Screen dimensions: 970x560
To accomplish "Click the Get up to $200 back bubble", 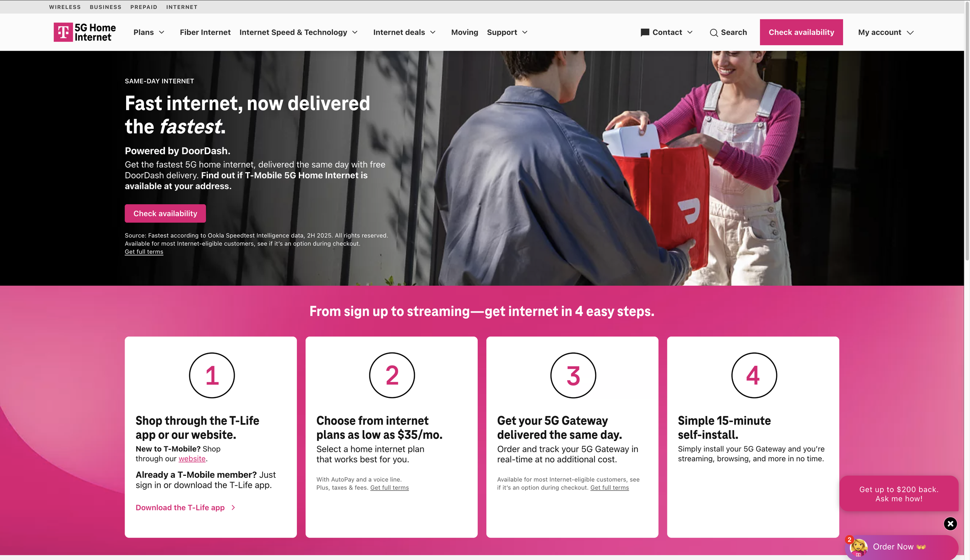I will pyautogui.click(x=899, y=494).
